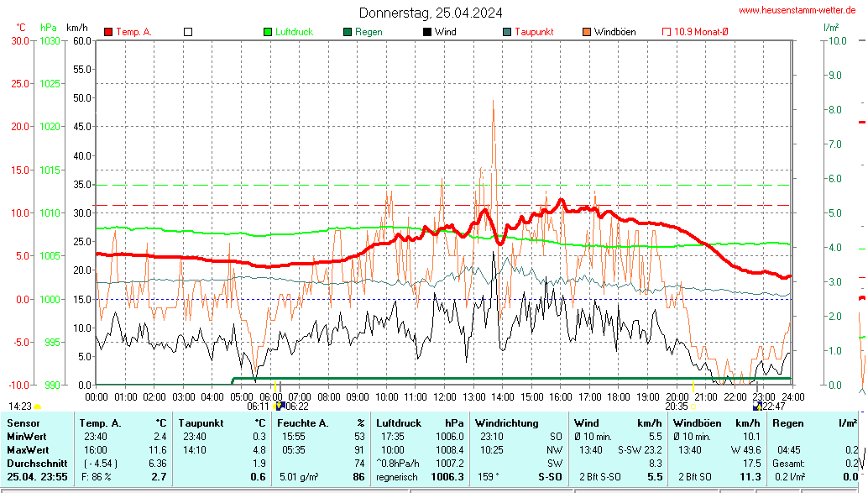The width and height of the screenshot is (868, 493).
Task: Click the red Temp. A. legend square
Action: [108, 32]
